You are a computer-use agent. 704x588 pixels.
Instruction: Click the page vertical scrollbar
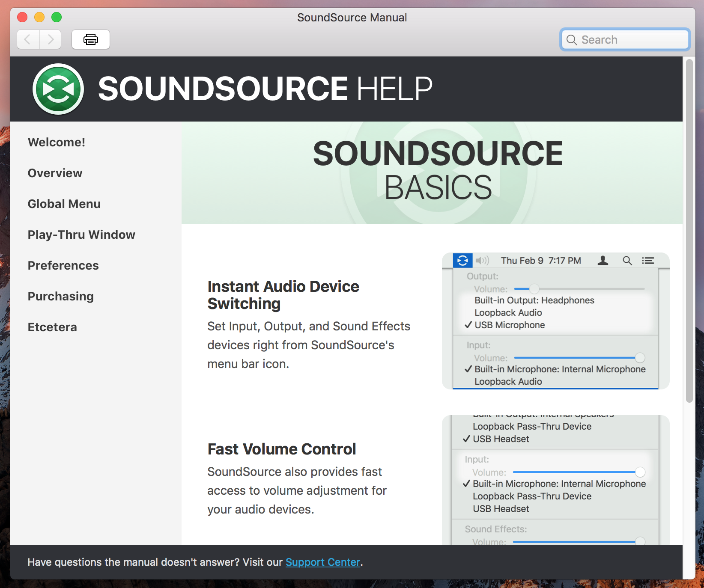tap(689, 231)
